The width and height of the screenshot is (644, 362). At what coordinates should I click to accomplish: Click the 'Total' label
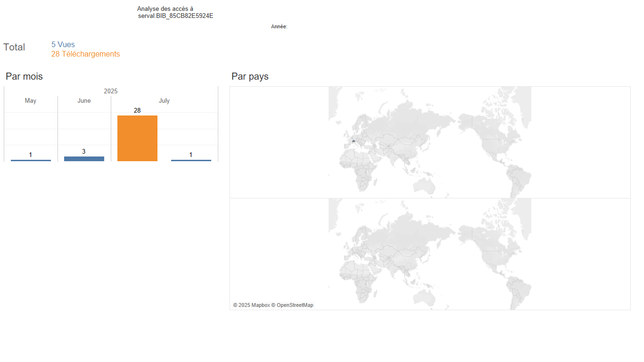pos(14,47)
